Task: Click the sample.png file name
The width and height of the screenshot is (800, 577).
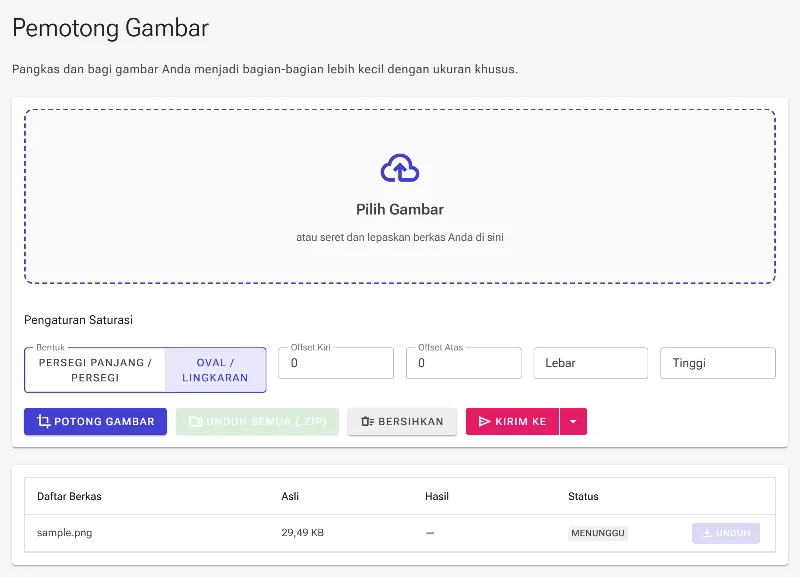Action: coord(65,533)
